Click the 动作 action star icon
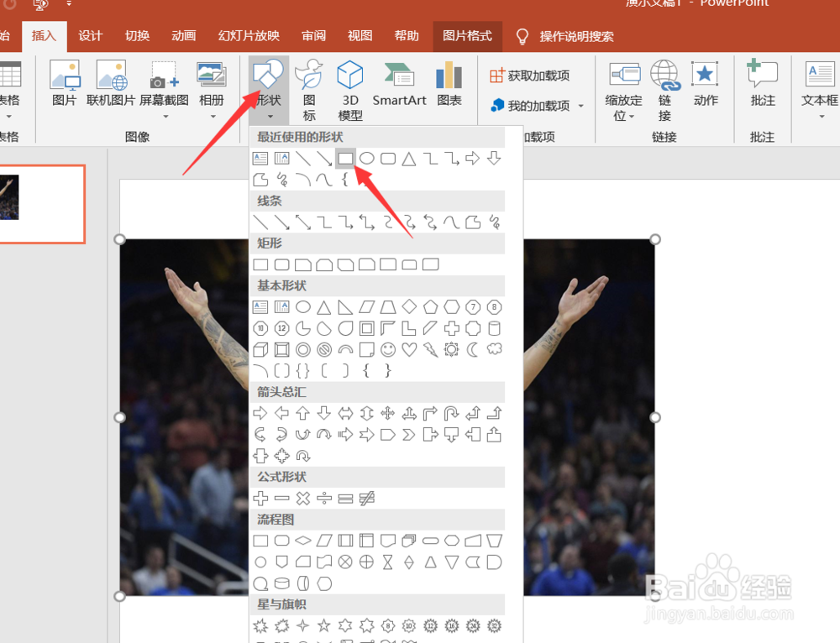840x643 pixels. (x=705, y=75)
